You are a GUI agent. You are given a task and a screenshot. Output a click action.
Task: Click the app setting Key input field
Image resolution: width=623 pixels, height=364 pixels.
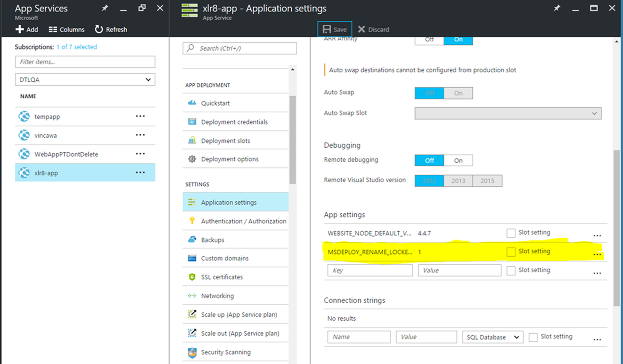coord(370,271)
